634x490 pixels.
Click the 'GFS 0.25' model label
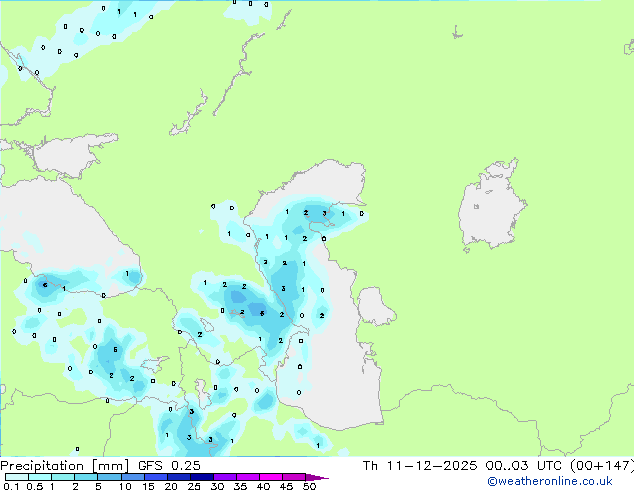(x=169, y=466)
